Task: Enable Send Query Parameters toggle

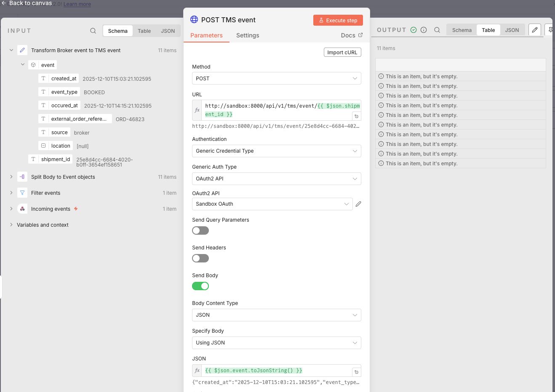Action: (200, 230)
